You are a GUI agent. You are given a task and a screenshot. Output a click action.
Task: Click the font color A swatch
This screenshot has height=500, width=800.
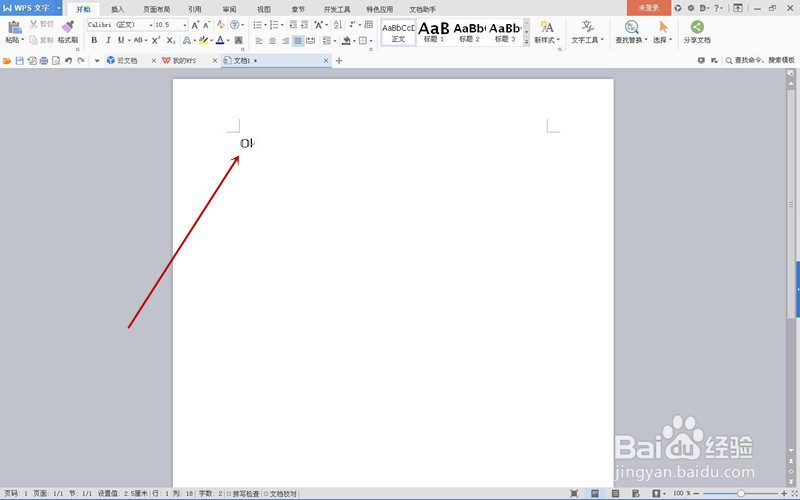pyautogui.click(x=220, y=40)
